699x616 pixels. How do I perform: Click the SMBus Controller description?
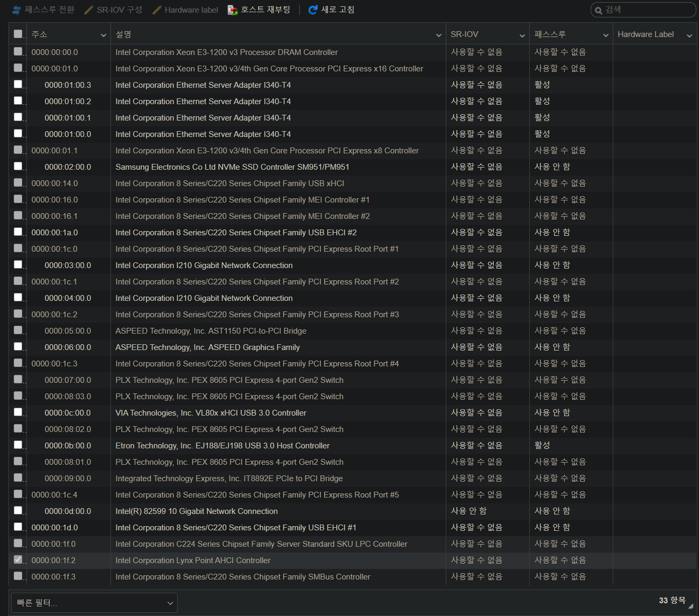click(x=243, y=577)
